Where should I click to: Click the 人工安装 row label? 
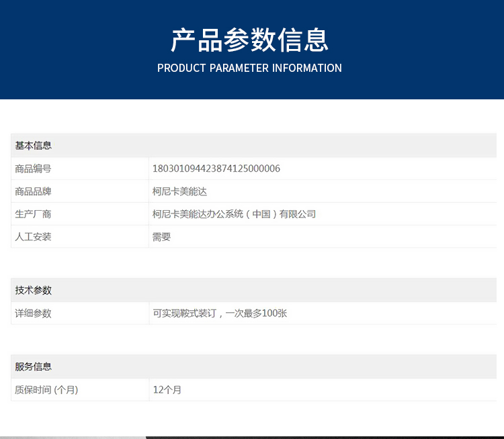click(x=34, y=237)
